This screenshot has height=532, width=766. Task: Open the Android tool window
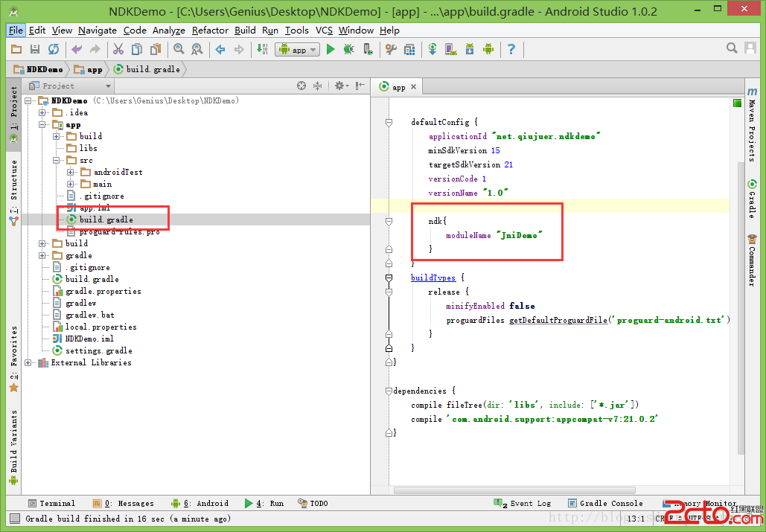pos(200,504)
